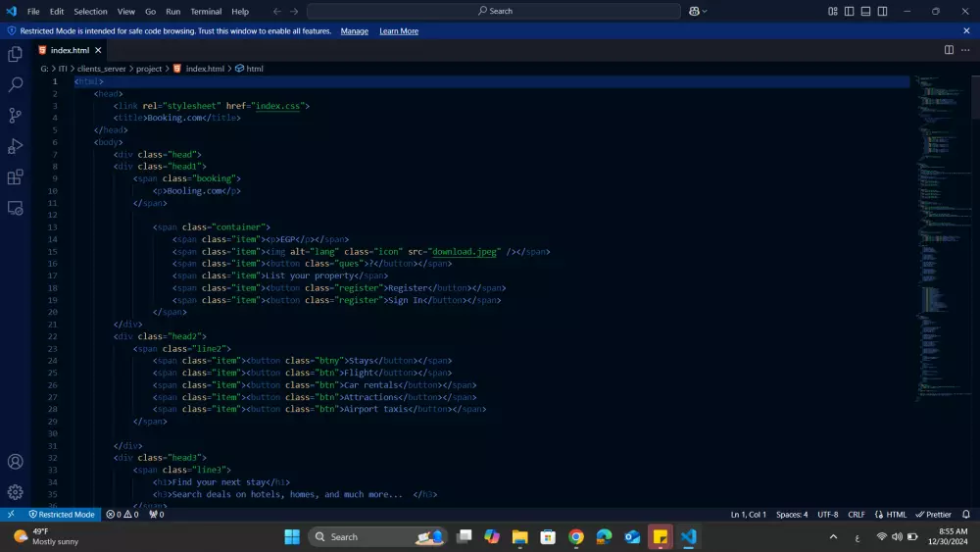
Task: Open the Terminal menu
Action: coord(206,11)
